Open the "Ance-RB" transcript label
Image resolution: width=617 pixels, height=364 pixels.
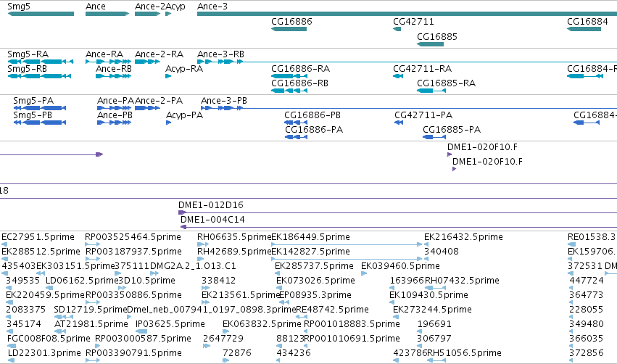(114, 68)
